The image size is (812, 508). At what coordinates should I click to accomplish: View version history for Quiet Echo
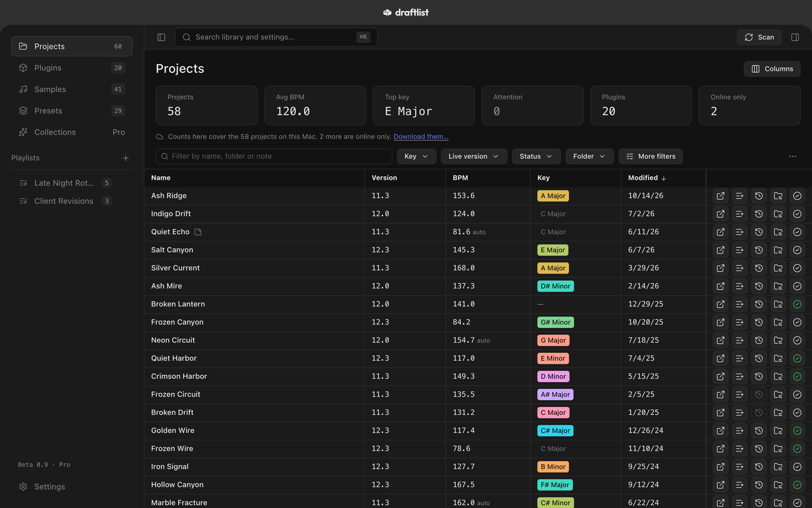coord(759,232)
